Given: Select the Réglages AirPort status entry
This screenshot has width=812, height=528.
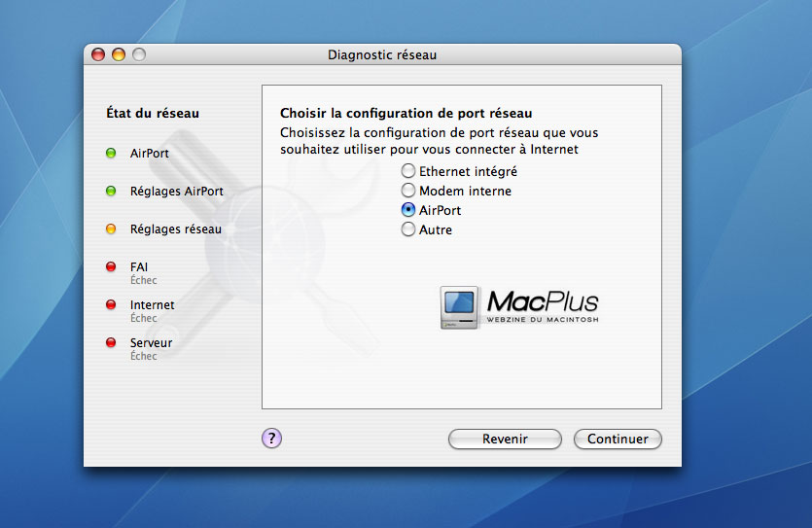Looking at the screenshot, I should pyautogui.click(x=177, y=191).
